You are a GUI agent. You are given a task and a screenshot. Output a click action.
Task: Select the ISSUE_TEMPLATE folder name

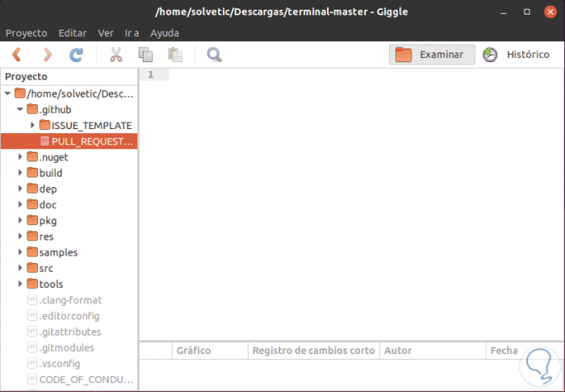click(91, 126)
